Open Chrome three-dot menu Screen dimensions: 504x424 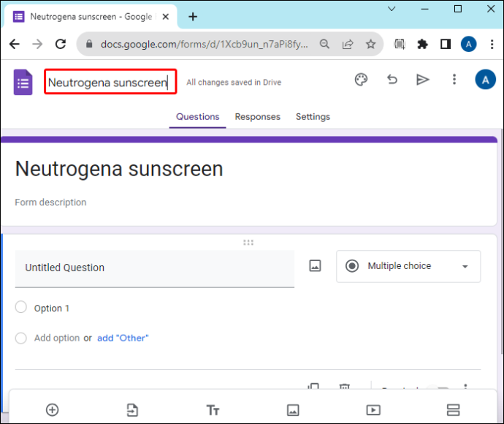click(492, 44)
